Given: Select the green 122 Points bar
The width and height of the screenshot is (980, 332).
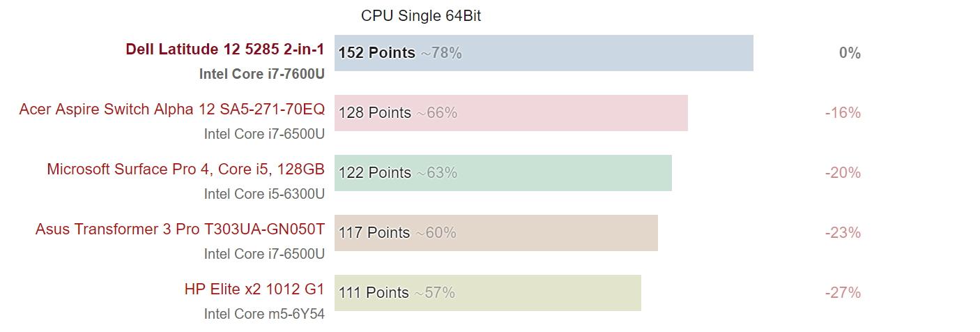Looking at the screenshot, I should tap(503, 173).
